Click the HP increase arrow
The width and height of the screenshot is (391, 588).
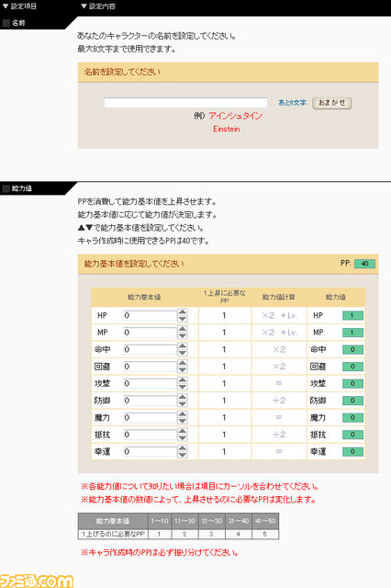183,312
